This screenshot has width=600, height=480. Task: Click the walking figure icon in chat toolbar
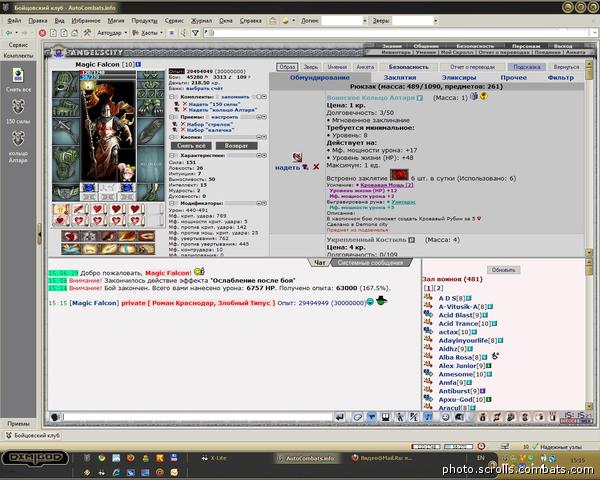[x=399, y=417]
